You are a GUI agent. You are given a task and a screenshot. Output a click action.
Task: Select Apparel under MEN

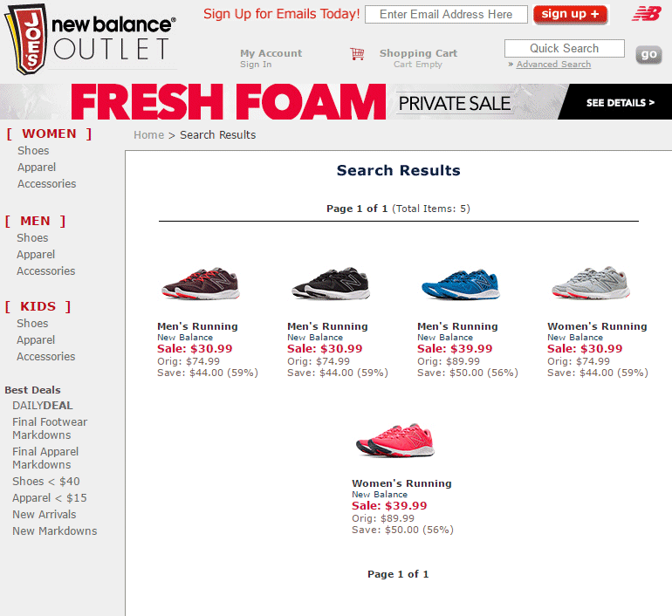[36, 255]
